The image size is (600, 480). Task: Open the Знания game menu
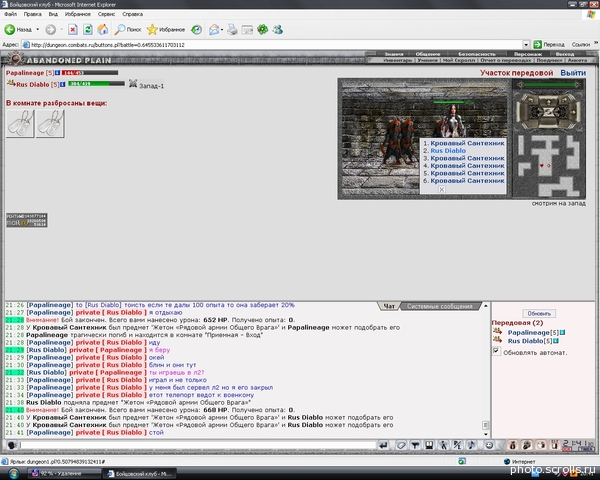pos(394,54)
